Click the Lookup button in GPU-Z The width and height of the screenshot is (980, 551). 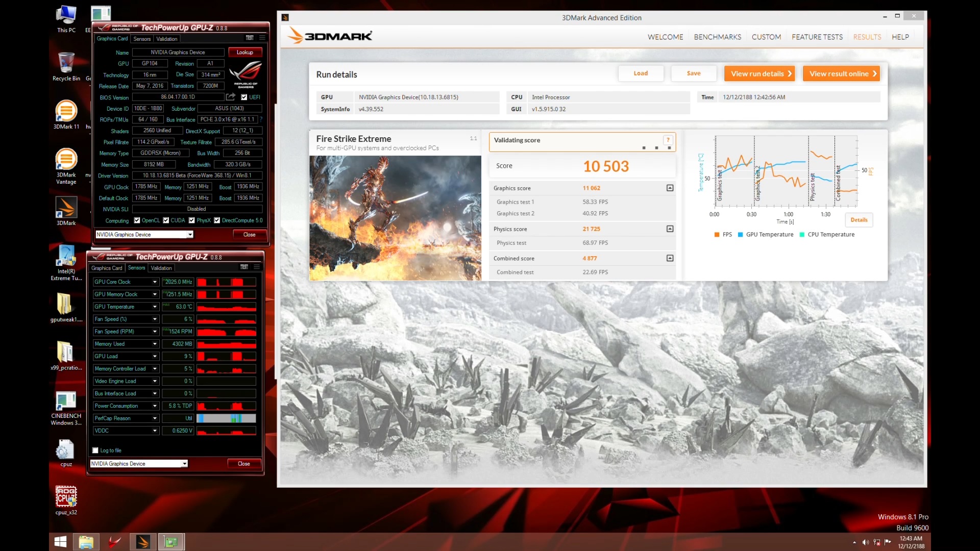pos(244,52)
